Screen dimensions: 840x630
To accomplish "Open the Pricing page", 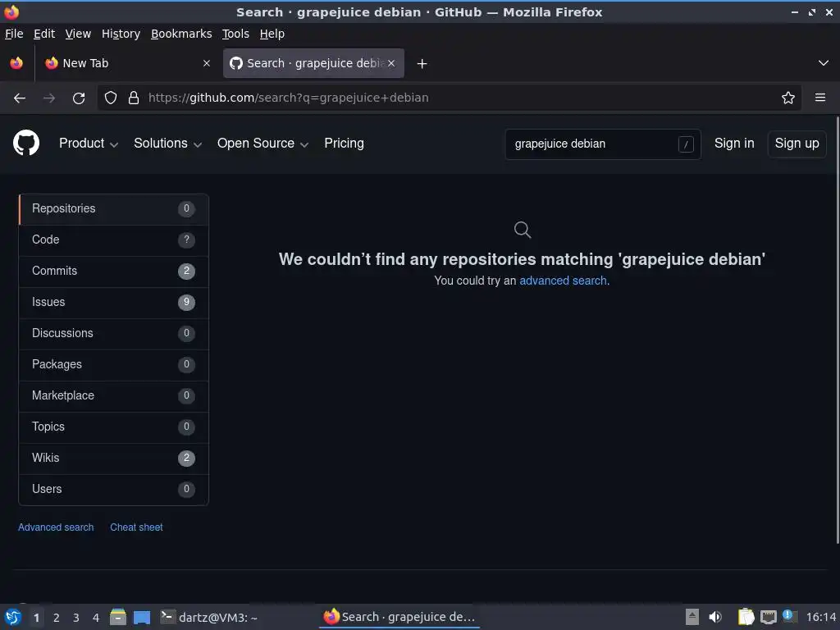I will tap(344, 143).
